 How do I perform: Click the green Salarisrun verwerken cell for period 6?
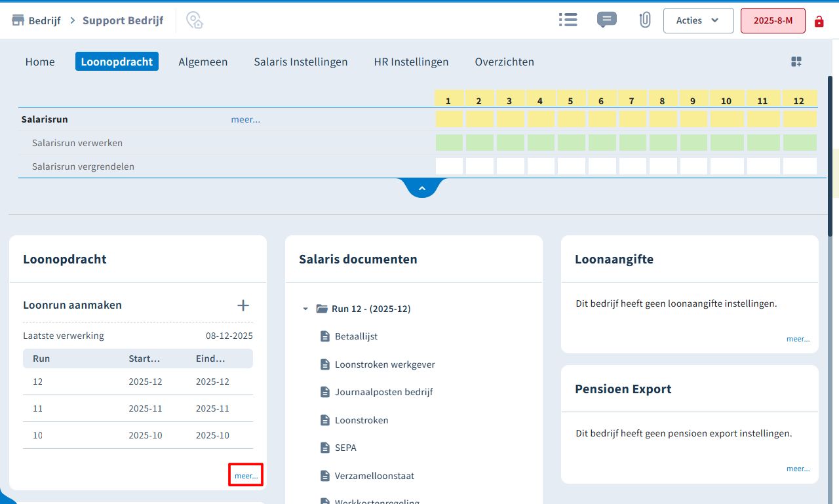pos(602,143)
